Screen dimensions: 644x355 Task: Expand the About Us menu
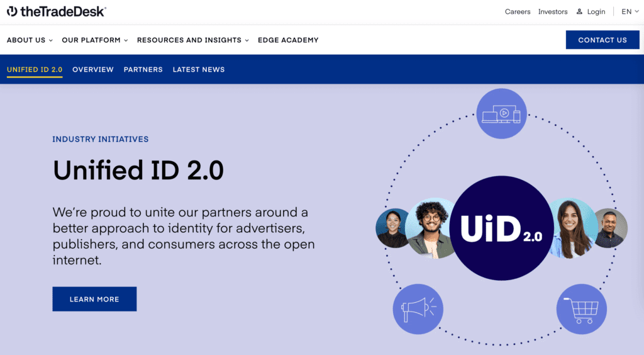click(x=30, y=40)
